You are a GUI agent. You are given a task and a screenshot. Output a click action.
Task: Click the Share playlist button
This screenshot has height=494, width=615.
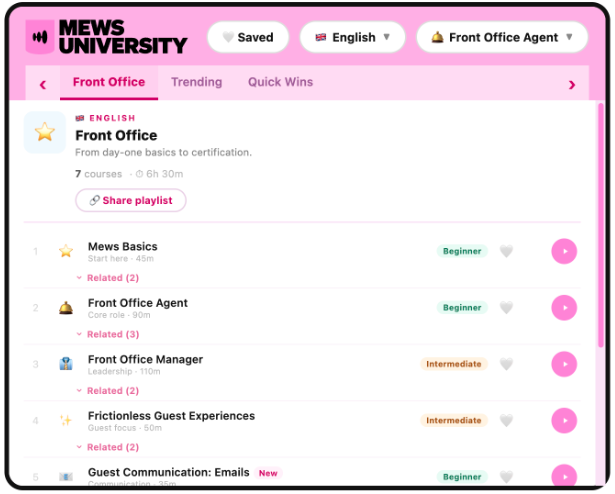pyautogui.click(x=131, y=200)
